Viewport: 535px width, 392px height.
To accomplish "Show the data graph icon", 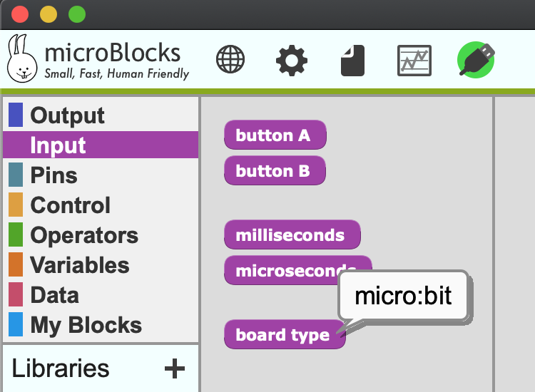I will pos(414,60).
